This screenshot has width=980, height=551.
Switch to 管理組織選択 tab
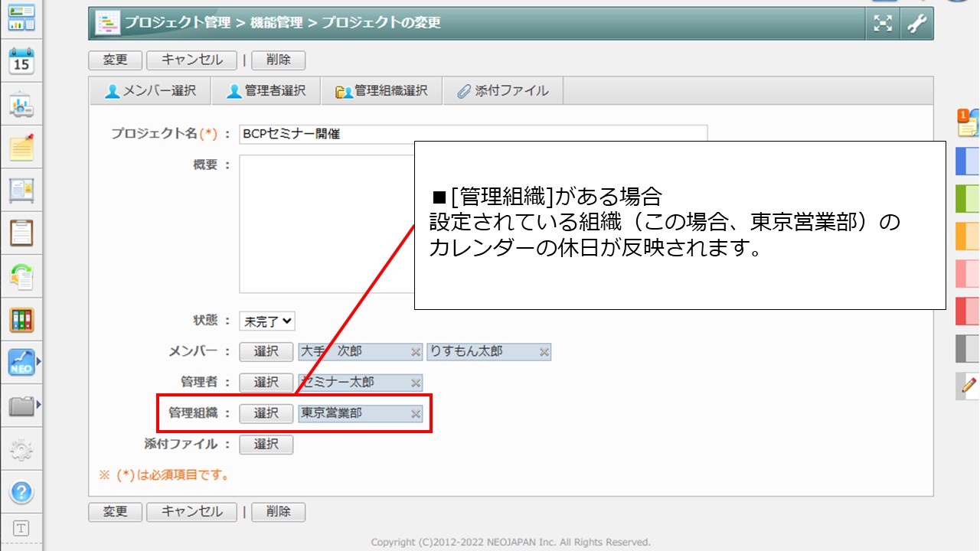pos(381,91)
